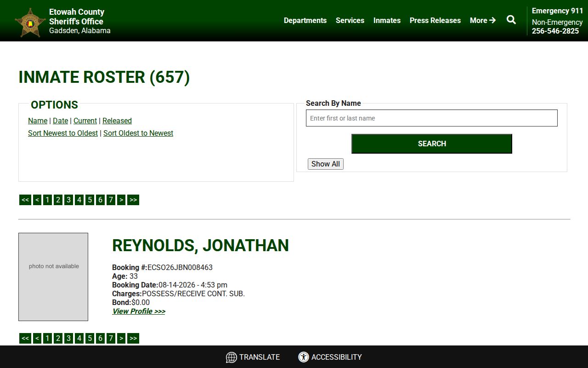Sort the roster by Date
The image size is (588, 368).
point(60,121)
